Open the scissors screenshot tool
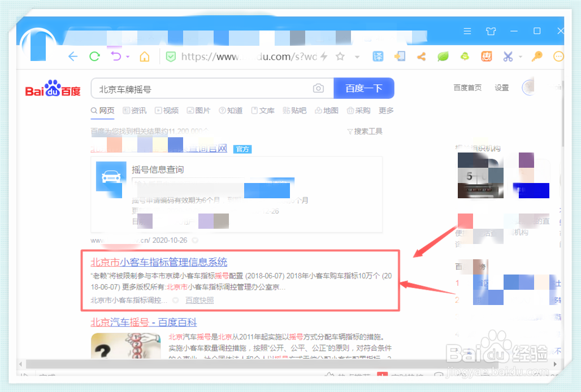The image size is (581, 392). coord(508,56)
